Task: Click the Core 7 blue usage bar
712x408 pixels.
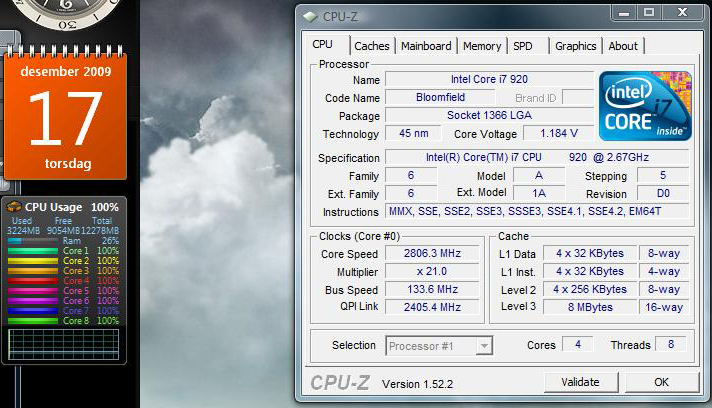Action: click(x=33, y=310)
